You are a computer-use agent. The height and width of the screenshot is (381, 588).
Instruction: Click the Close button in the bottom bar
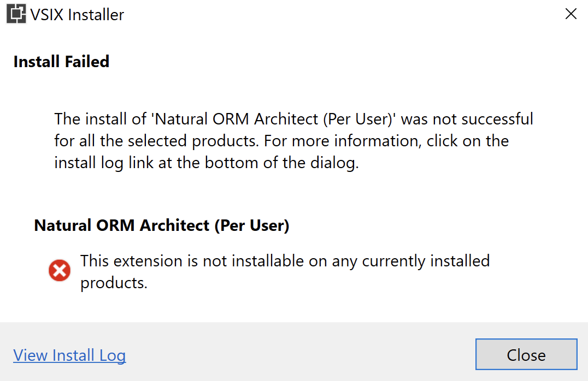coord(526,354)
